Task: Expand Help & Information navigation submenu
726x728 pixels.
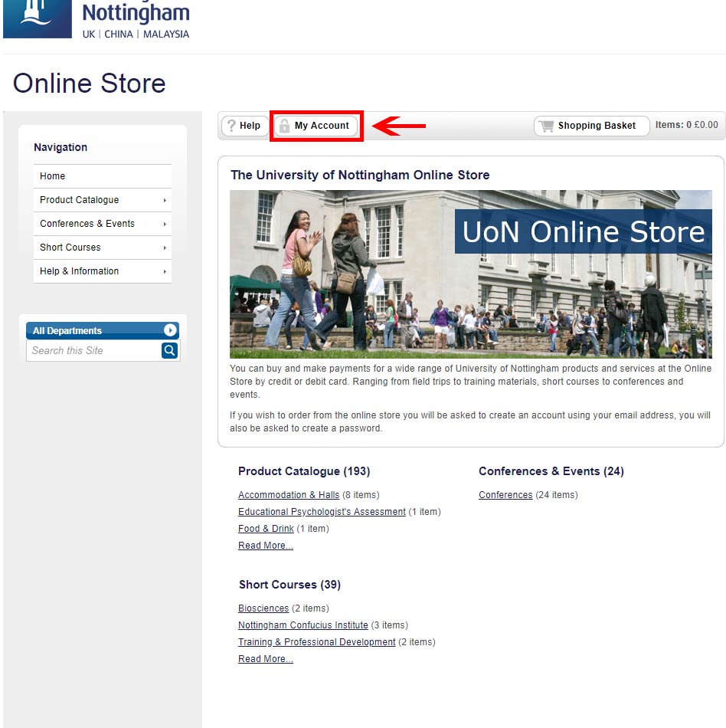Action: 165,271
